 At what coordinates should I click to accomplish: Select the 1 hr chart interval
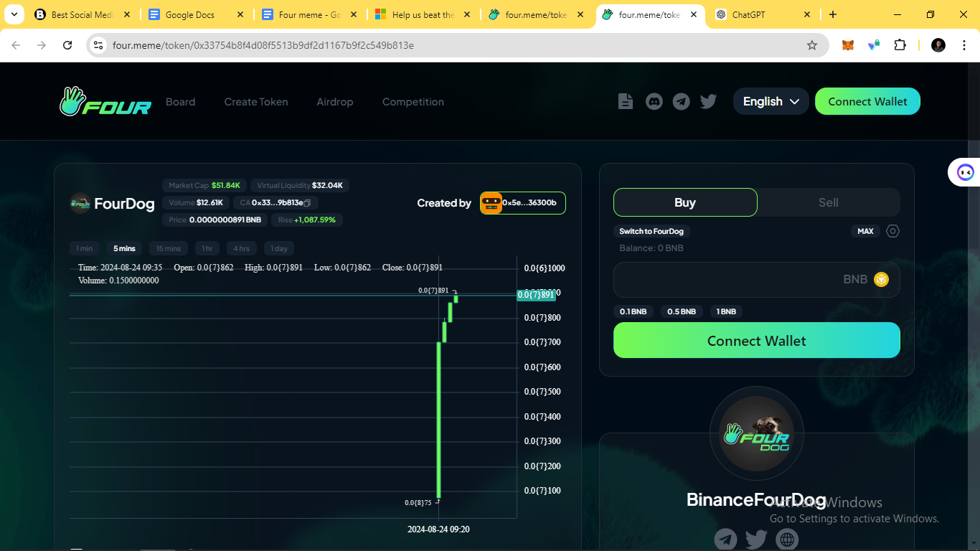(x=207, y=248)
